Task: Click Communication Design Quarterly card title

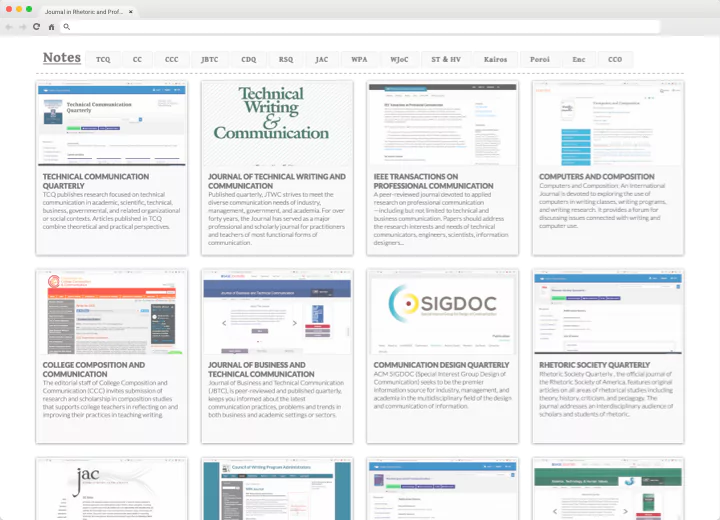Action: click(x=441, y=365)
